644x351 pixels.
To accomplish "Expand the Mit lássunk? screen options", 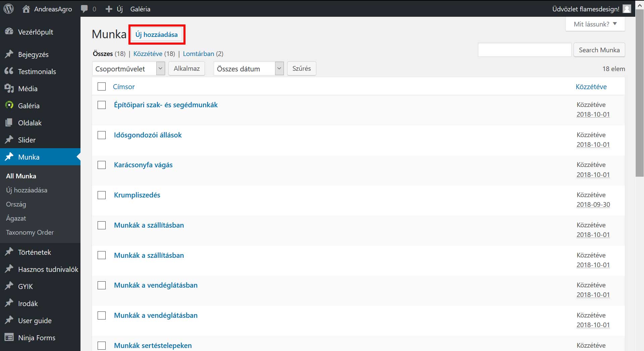I will (x=595, y=24).
